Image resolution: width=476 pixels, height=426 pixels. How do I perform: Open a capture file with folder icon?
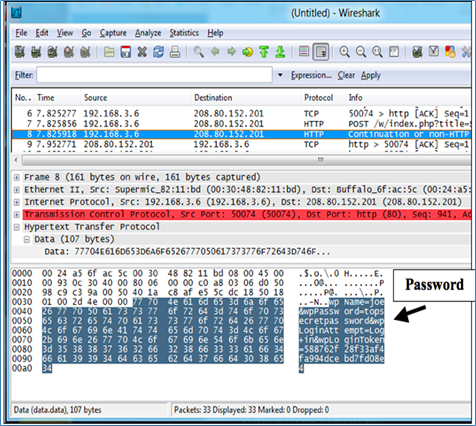click(x=109, y=52)
